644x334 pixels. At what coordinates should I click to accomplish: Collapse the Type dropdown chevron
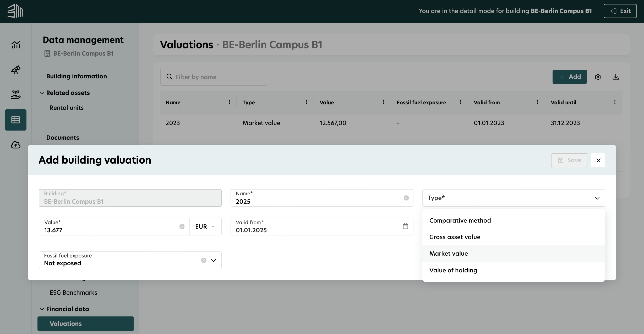click(597, 198)
